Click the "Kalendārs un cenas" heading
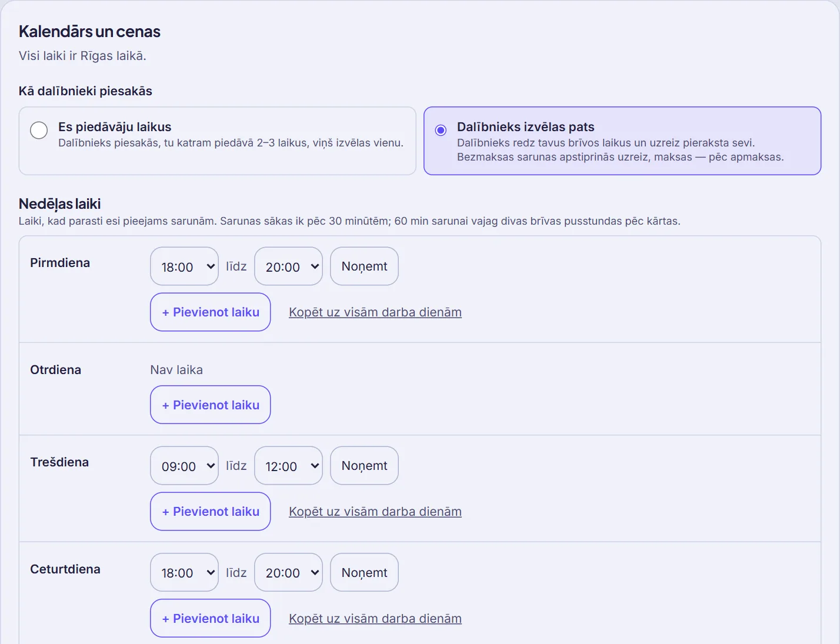The width and height of the screenshot is (840, 644). (x=89, y=32)
